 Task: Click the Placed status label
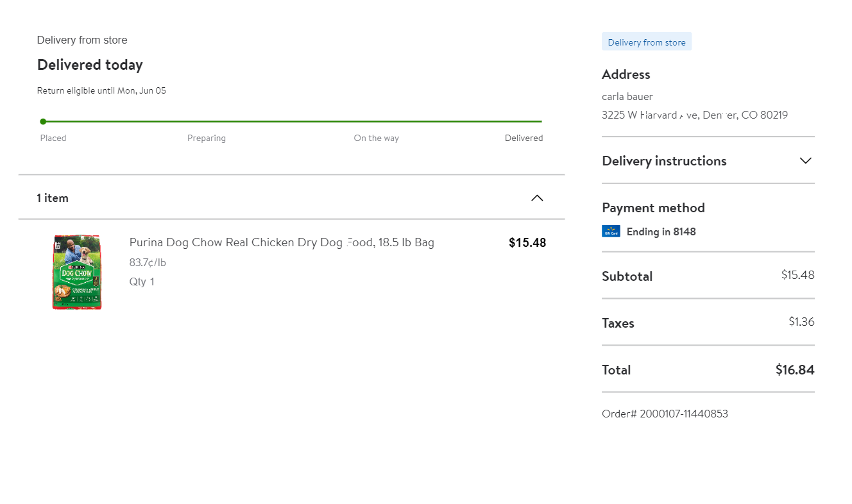click(x=53, y=138)
